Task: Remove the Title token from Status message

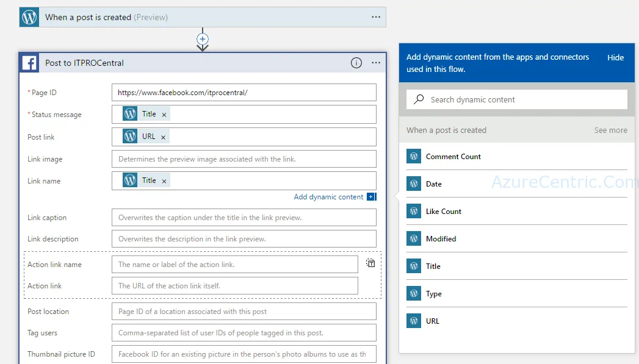Action: coord(164,115)
